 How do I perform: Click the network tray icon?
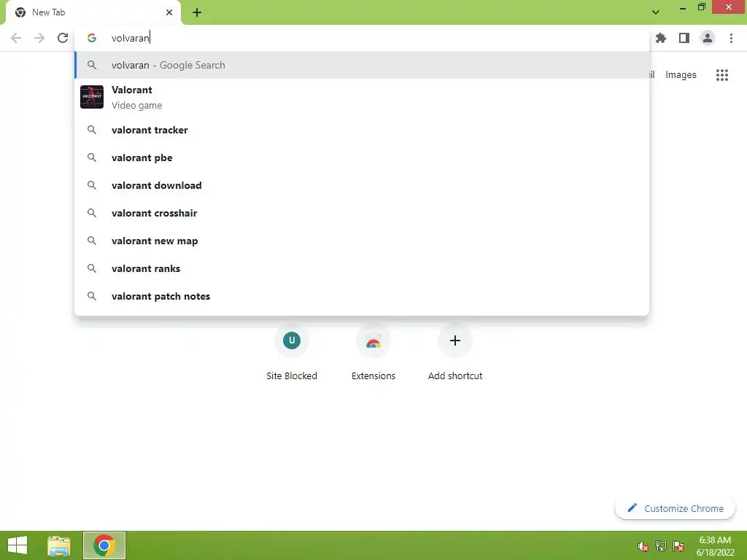(x=661, y=546)
